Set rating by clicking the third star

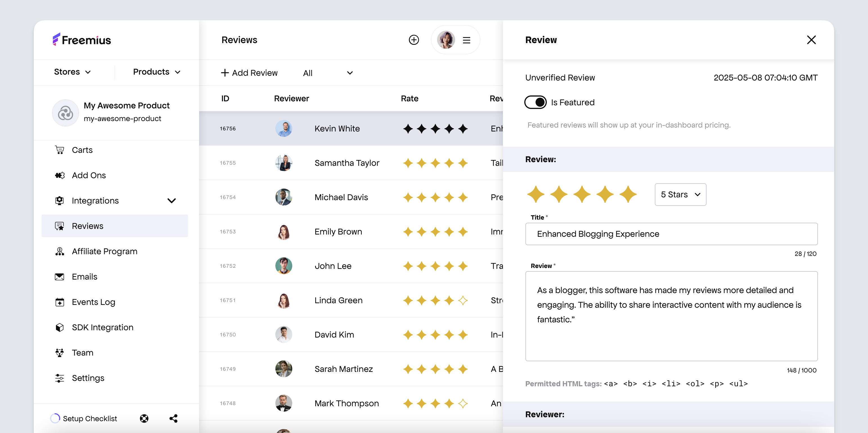pos(582,194)
